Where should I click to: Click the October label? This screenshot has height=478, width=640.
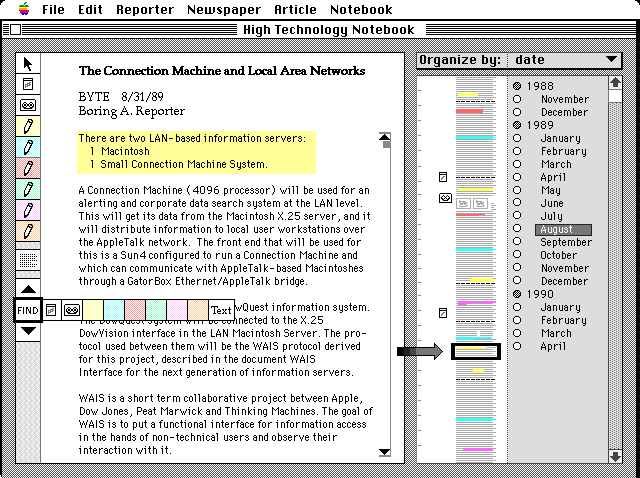point(558,255)
